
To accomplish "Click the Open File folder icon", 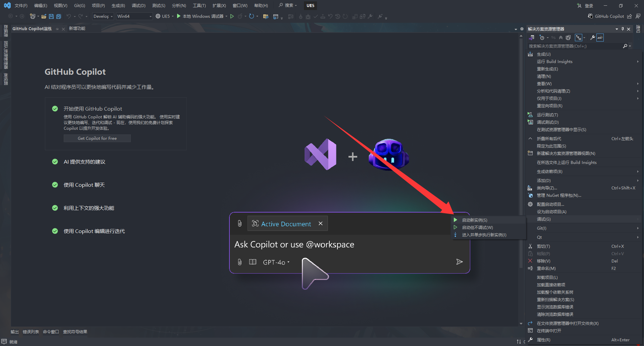I will (x=44, y=16).
